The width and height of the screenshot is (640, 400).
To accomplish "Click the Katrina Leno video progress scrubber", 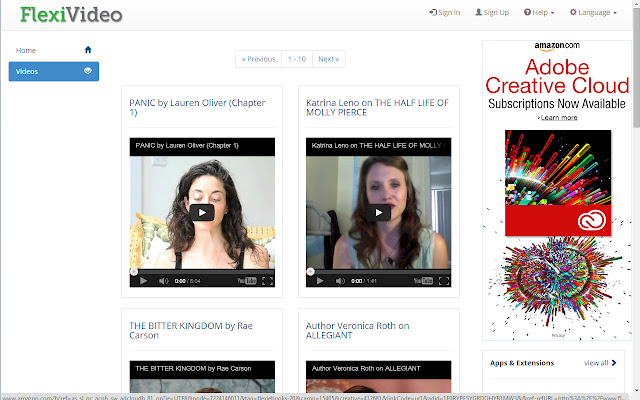I will pyautogui.click(x=310, y=271).
